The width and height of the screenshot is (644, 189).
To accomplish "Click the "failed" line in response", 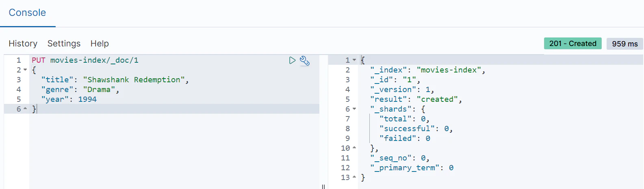I will coord(405,138).
